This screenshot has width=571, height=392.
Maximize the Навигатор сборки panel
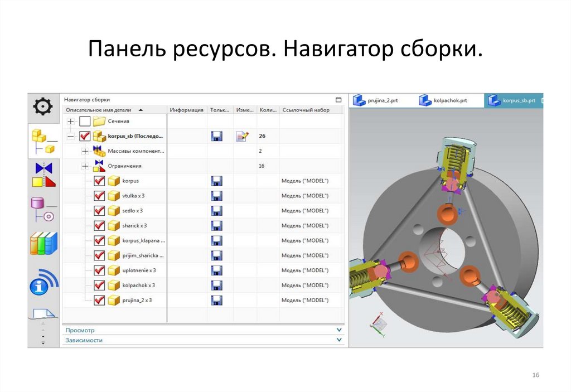[x=338, y=100]
